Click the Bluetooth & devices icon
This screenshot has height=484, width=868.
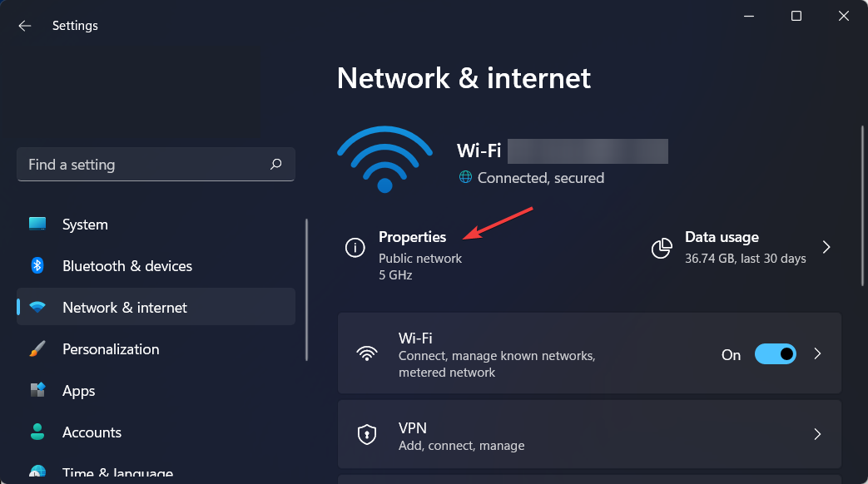coord(37,265)
